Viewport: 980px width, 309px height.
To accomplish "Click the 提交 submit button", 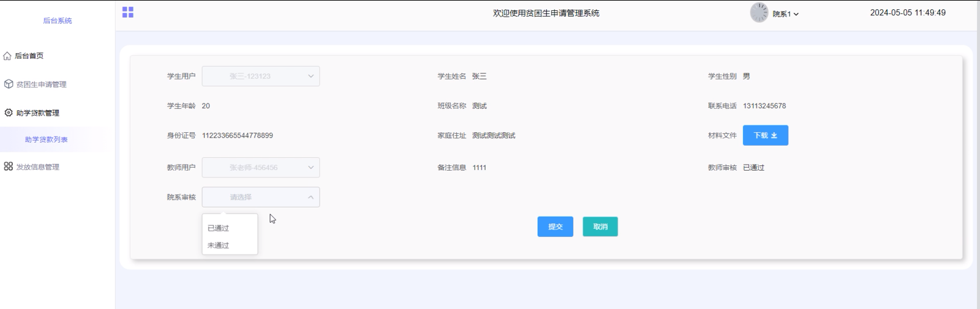I will 555,227.
